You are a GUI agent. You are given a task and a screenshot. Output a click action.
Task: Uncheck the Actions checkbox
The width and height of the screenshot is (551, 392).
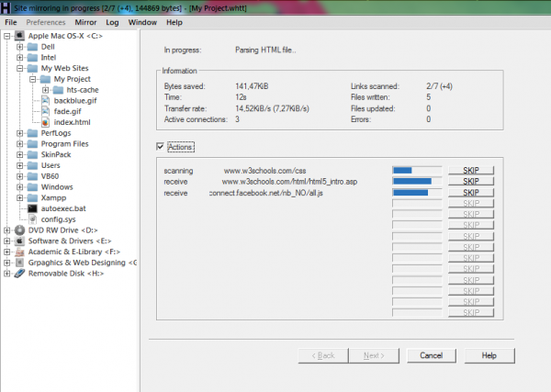click(160, 147)
